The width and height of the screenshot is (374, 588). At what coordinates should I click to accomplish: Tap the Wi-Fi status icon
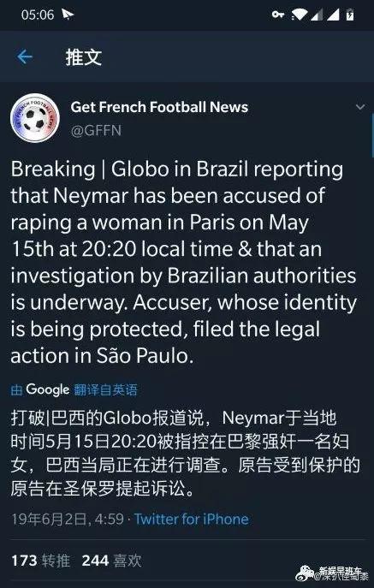point(299,15)
